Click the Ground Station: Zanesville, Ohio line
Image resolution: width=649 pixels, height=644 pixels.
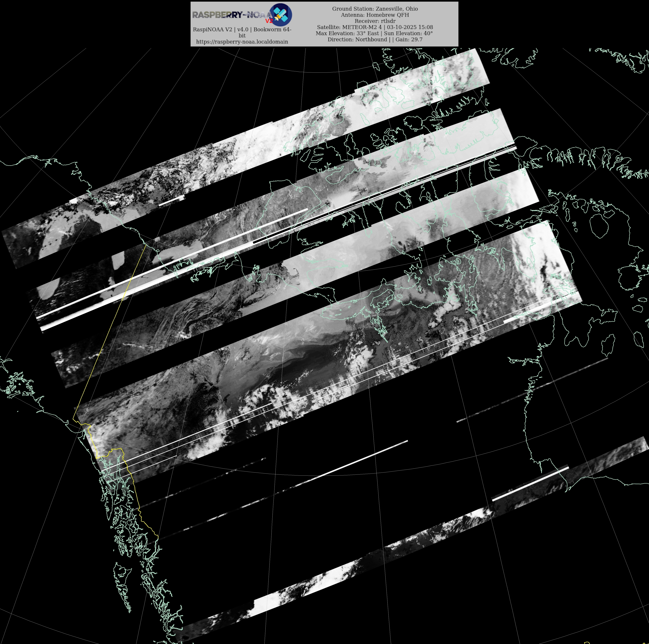pyautogui.click(x=375, y=9)
